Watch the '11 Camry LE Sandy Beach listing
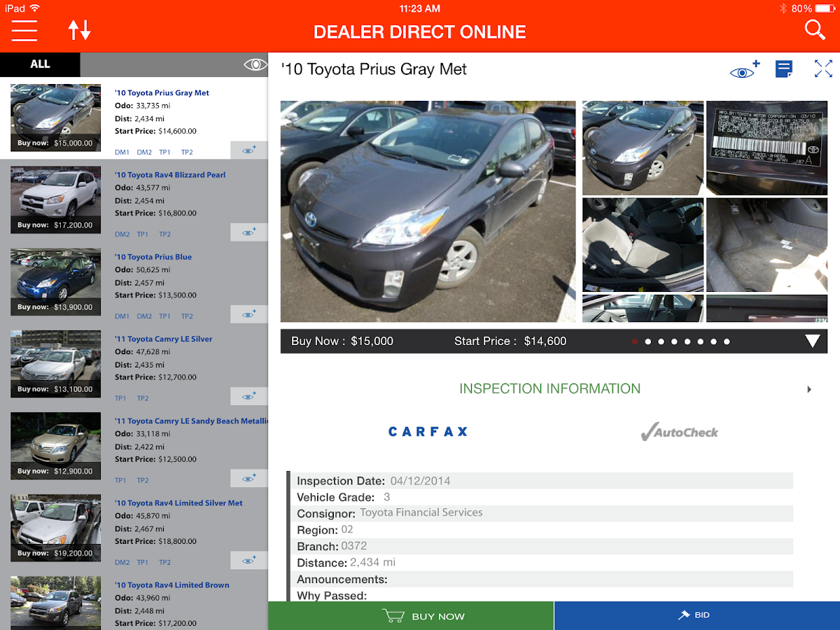 (249, 478)
